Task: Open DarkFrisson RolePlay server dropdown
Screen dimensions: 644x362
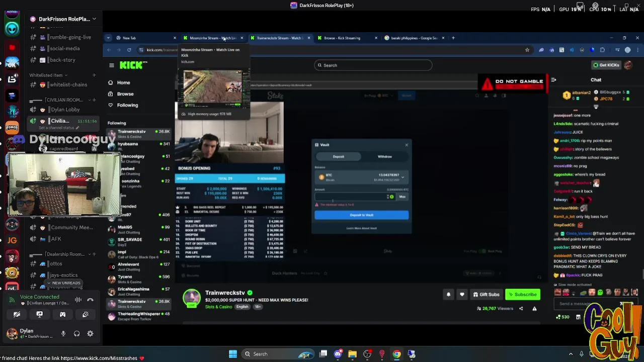Action: pos(63,19)
